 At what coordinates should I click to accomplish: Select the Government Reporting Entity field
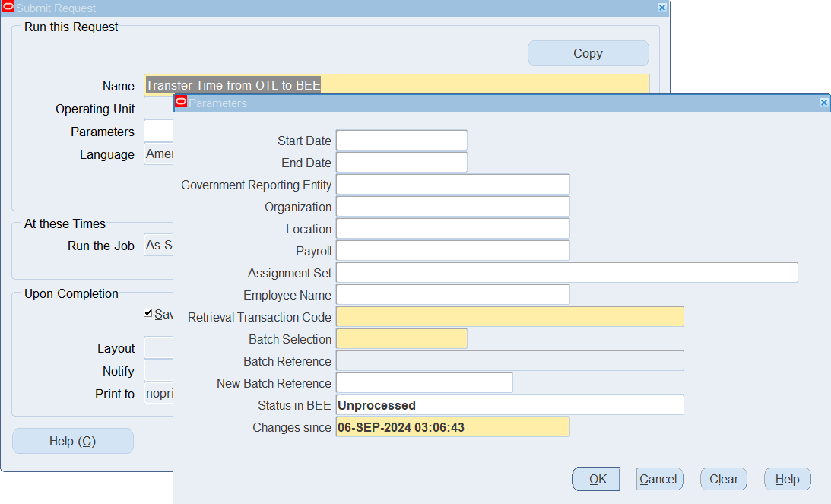(x=452, y=185)
